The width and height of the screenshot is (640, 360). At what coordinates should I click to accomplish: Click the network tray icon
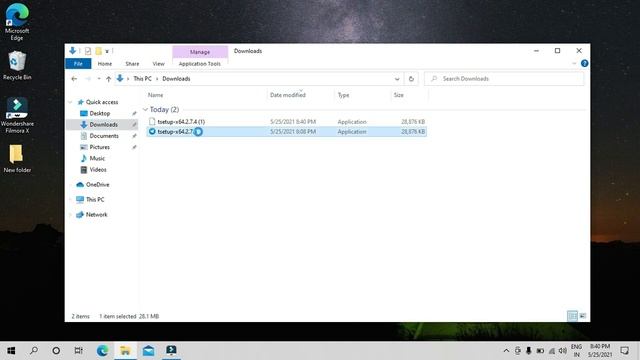(552, 351)
